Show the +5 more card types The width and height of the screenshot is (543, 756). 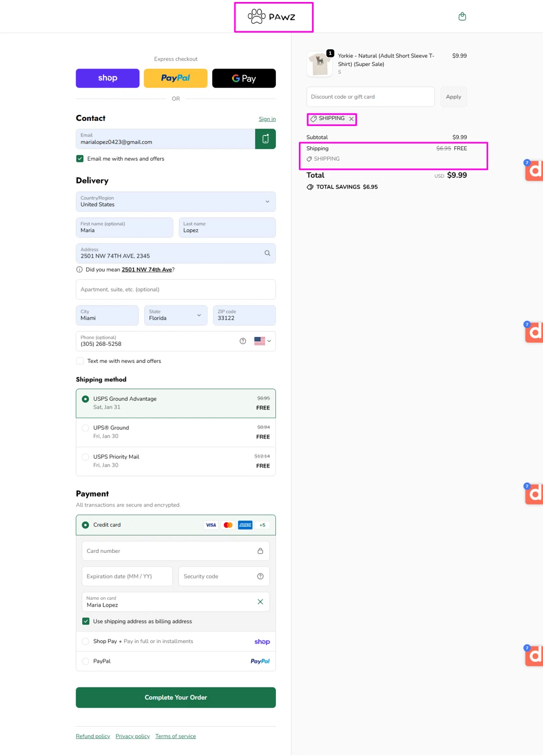tap(262, 525)
